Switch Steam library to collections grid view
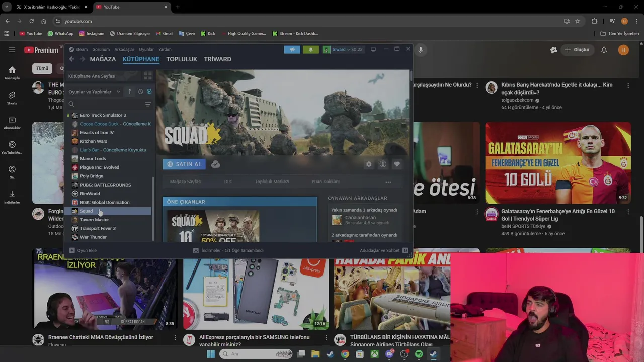644x362 pixels. [x=148, y=76]
